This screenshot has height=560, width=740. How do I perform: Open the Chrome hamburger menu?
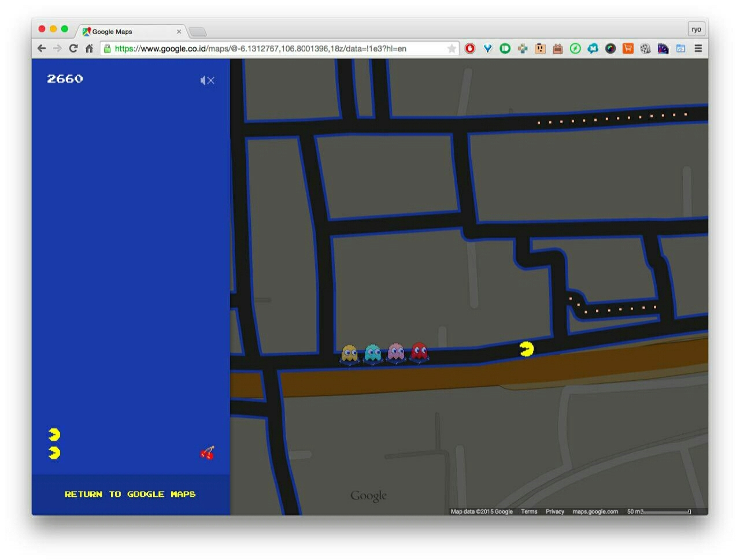point(698,49)
